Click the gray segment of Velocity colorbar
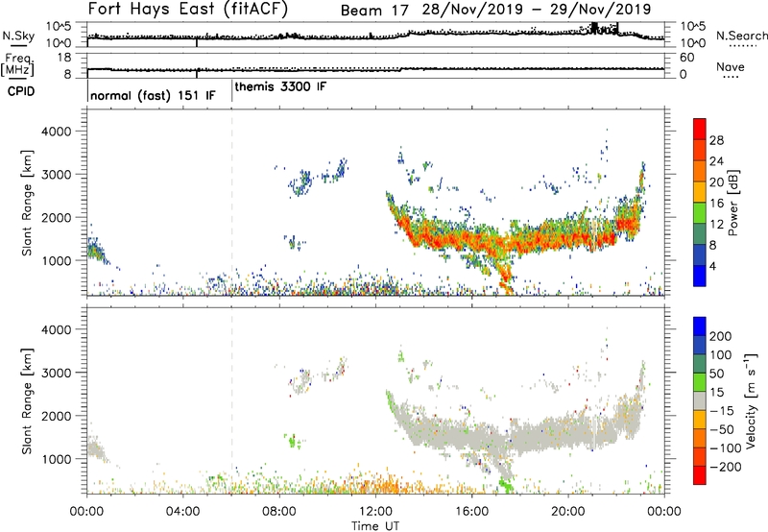Image resolution: width=768 pixels, height=532 pixels. (700, 401)
